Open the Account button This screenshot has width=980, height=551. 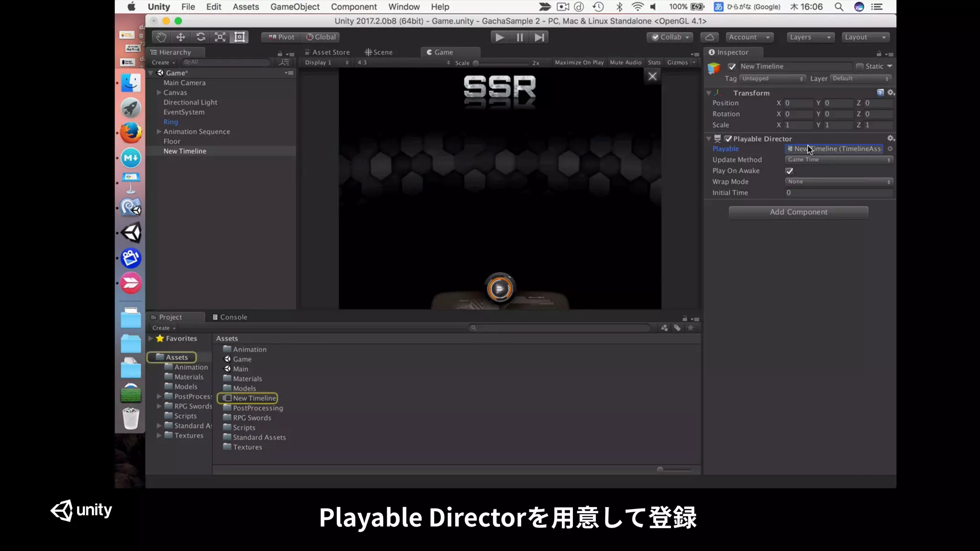[x=749, y=37]
